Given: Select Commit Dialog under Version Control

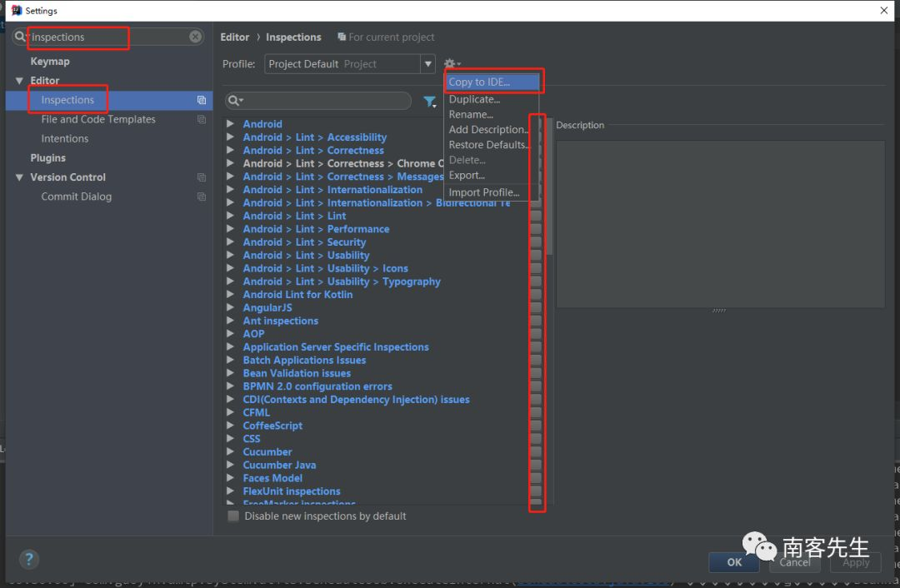Looking at the screenshot, I should [77, 197].
